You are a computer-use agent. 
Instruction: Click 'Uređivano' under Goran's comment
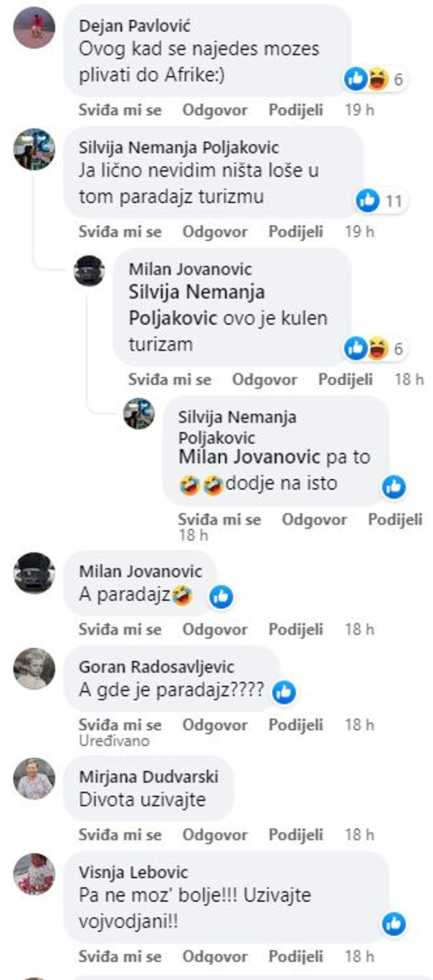coord(114,741)
